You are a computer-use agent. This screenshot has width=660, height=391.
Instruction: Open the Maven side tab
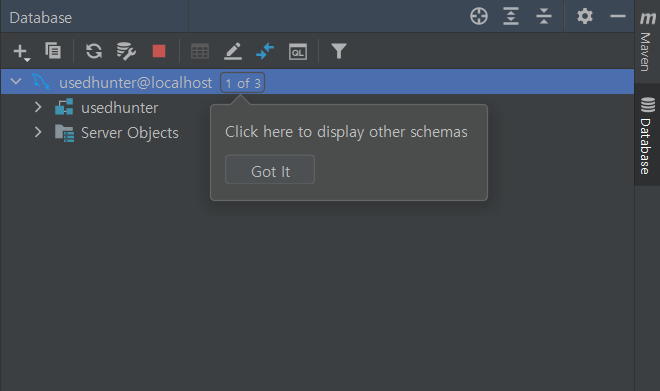[x=647, y=41]
